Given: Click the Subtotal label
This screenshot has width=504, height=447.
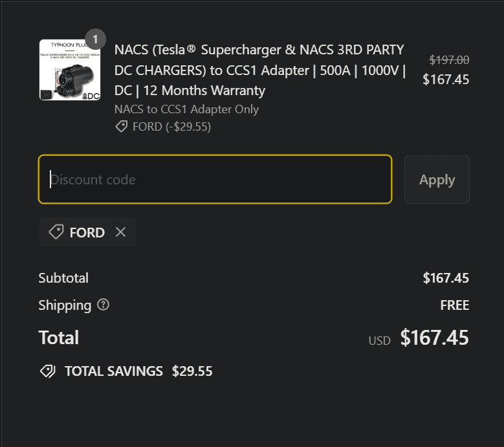Looking at the screenshot, I should coord(63,278).
